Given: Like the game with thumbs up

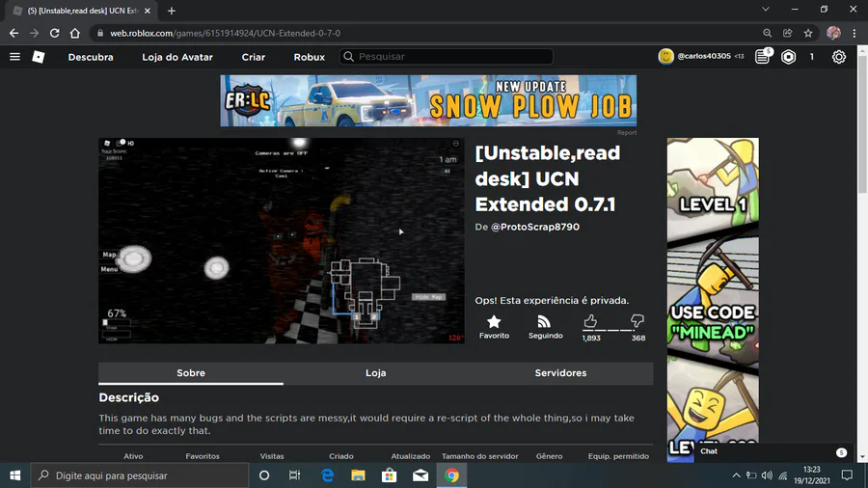Looking at the screenshot, I should (590, 321).
